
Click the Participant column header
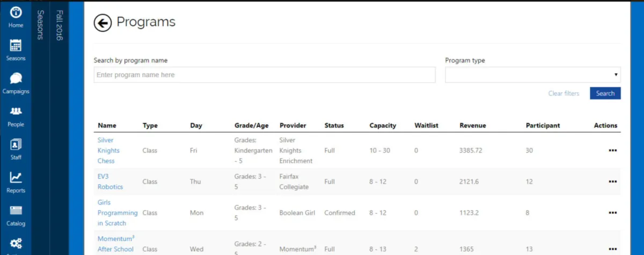pos(543,125)
